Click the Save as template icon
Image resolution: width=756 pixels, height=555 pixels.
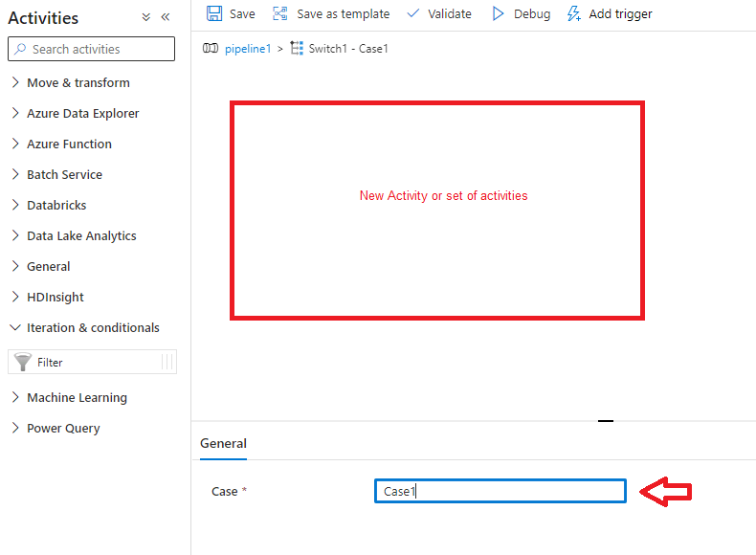(x=280, y=13)
